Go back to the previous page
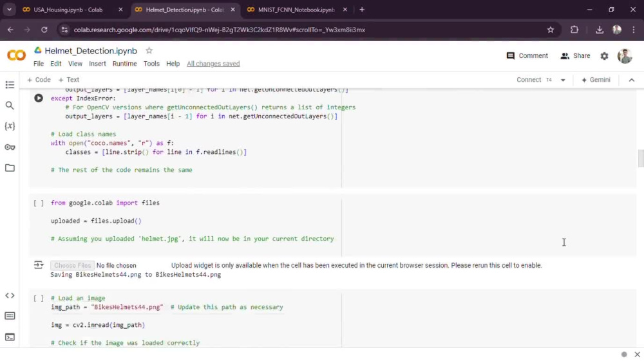The width and height of the screenshot is (644, 361). coord(10,30)
